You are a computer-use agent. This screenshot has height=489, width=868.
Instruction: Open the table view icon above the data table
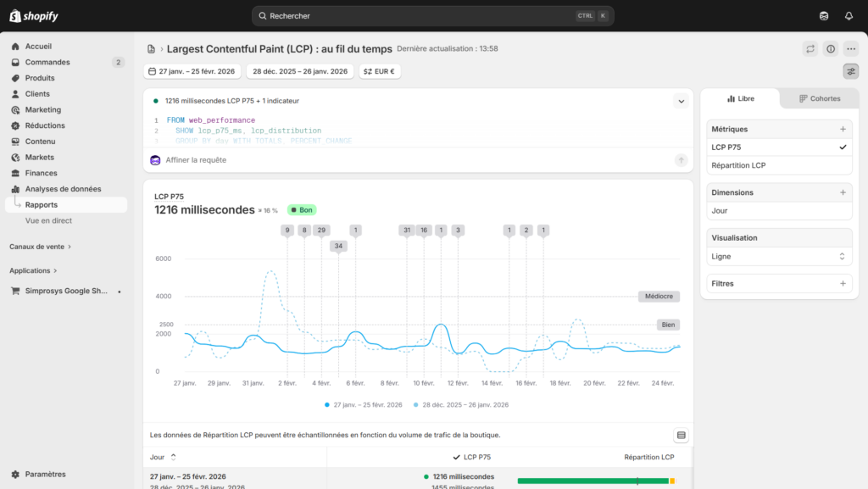(x=681, y=434)
